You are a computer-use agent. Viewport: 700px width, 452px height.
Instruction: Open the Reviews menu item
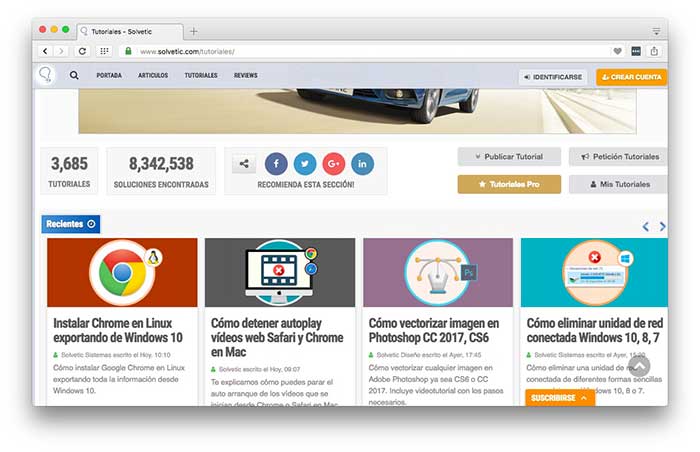(246, 75)
